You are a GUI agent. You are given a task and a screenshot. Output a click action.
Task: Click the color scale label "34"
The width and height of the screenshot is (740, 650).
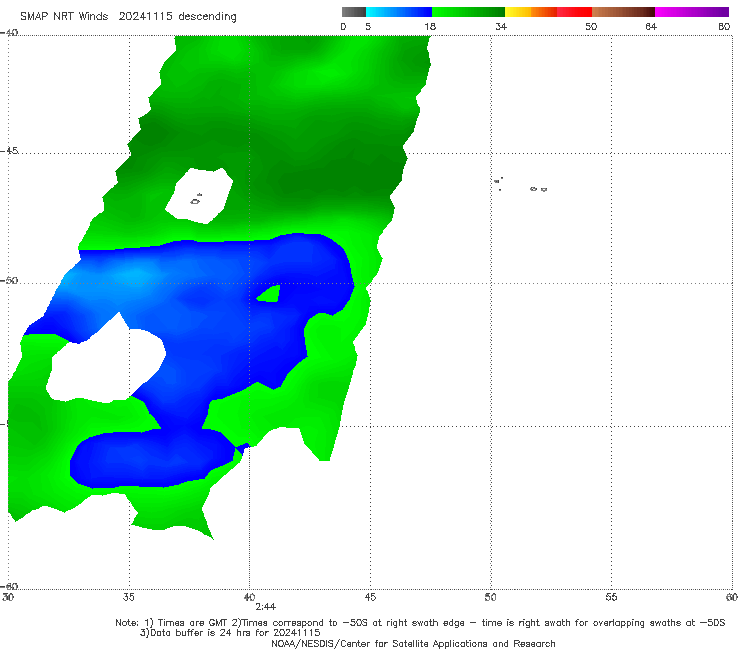[501, 26]
